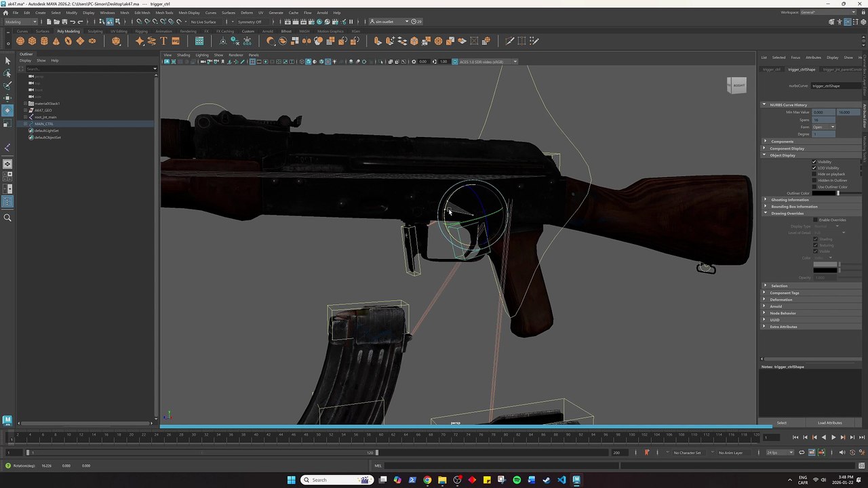Open Spotify from Windows taskbar
Screen dimensions: 868x488
[x=517, y=480]
